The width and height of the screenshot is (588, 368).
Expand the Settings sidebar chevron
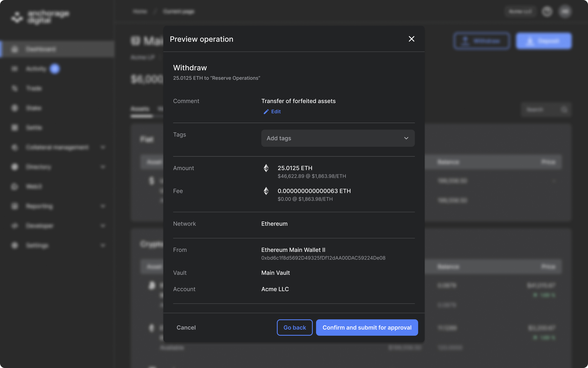(x=103, y=245)
